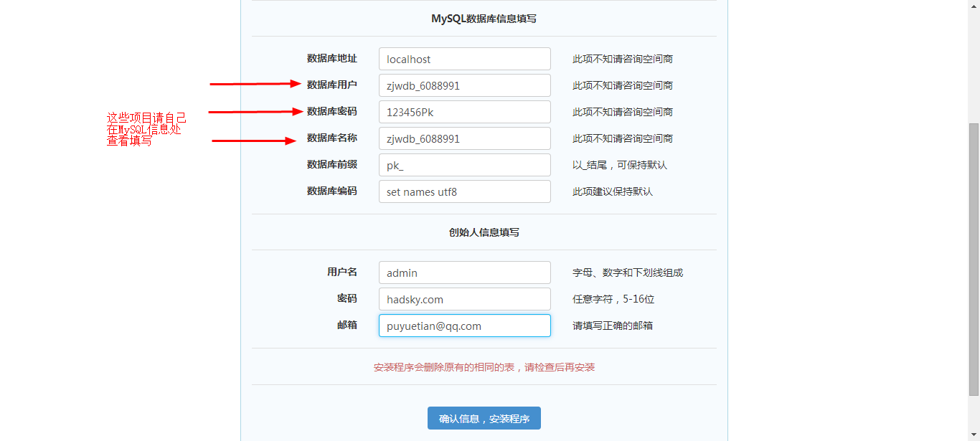
Task: Click the 创始人信息填写 section heading
Action: (484, 232)
